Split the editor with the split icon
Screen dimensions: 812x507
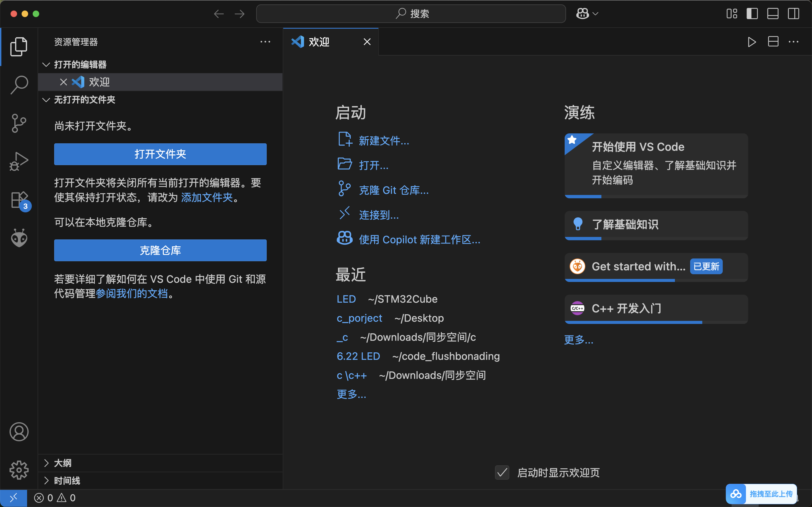773,42
